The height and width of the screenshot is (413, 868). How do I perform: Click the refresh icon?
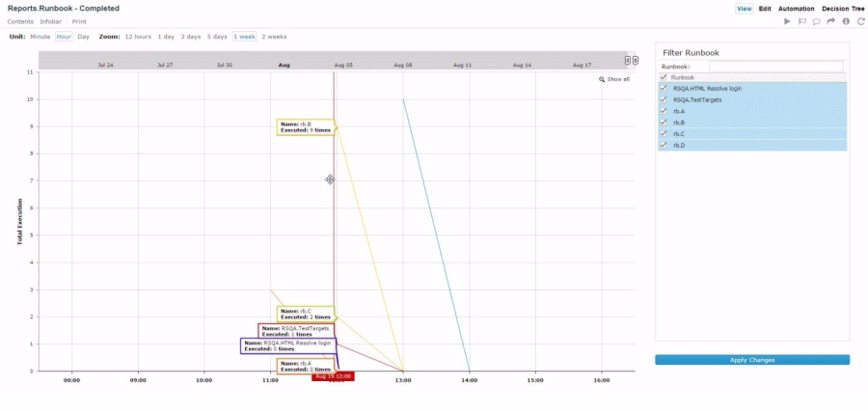click(x=860, y=21)
